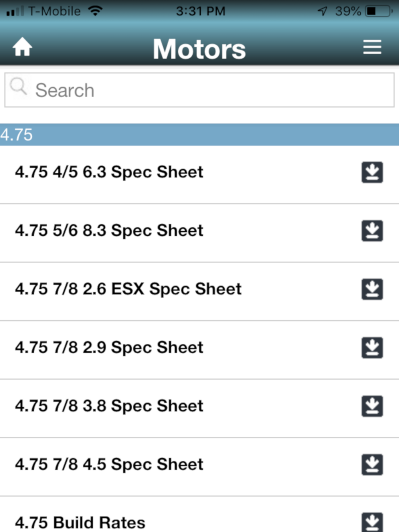Download 4.75 7/8 2.6 ESX Spec Sheet
The width and height of the screenshot is (399, 532).
372,289
